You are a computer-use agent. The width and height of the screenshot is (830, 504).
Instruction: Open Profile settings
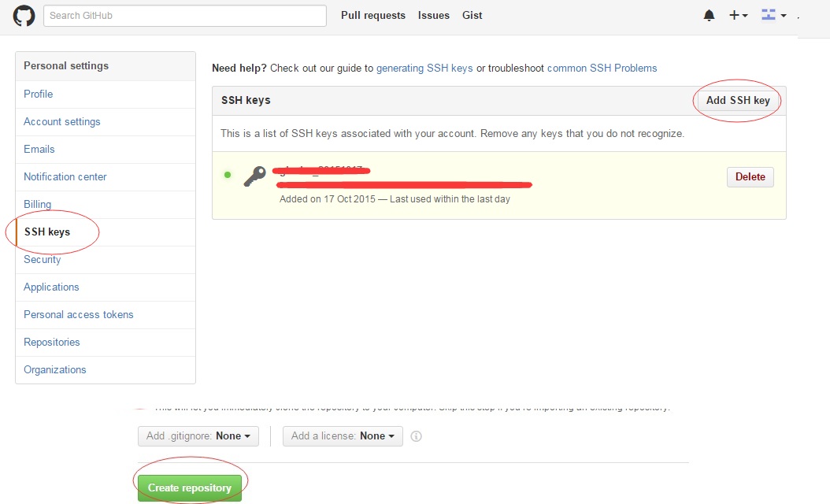tap(106, 94)
